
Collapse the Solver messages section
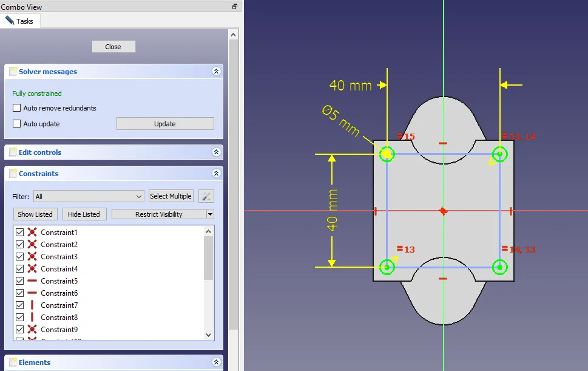tap(216, 72)
